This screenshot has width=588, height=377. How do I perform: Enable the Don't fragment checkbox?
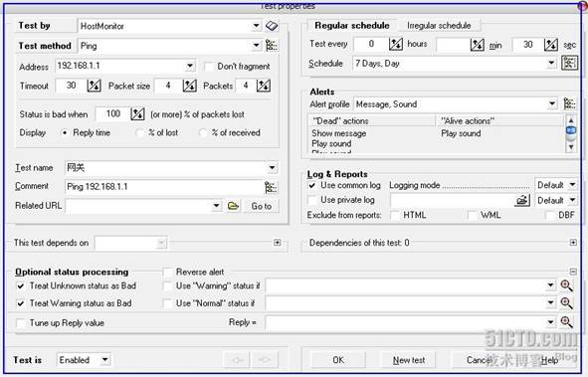click(x=209, y=67)
